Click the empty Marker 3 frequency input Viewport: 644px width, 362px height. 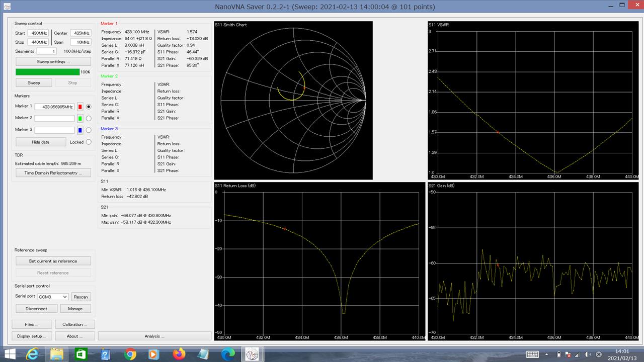coord(54,130)
